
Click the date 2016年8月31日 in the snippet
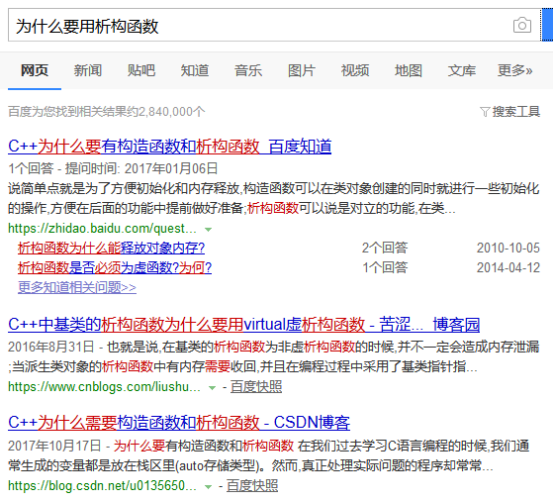coord(51,347)
